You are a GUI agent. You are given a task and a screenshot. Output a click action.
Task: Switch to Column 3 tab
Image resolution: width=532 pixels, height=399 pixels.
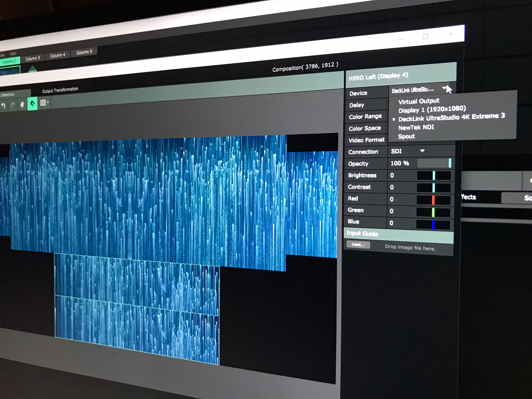pos(32,58)
